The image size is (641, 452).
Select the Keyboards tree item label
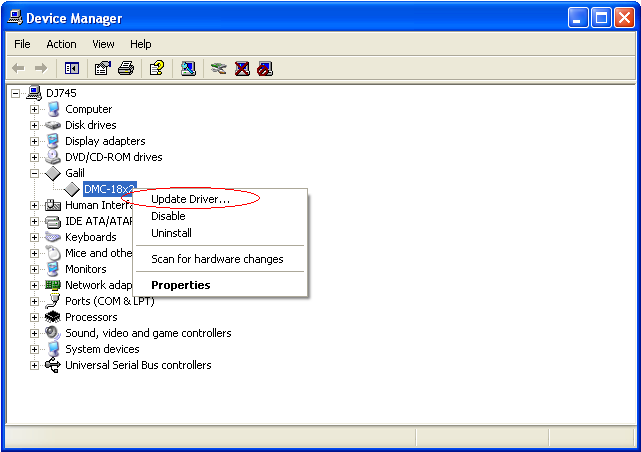(x=91, y=237)
